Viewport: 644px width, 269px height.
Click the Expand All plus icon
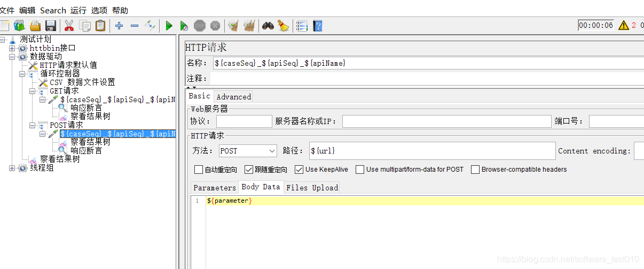click(x=119, y=25)
